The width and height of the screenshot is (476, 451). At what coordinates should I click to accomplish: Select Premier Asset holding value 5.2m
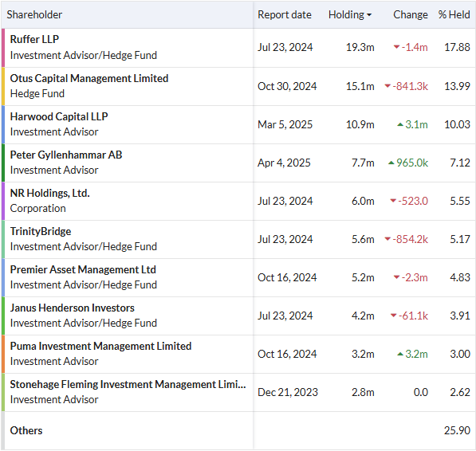(x=363, y=277)
